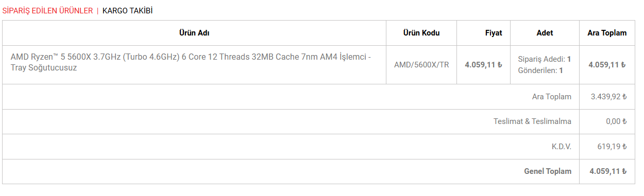644x196 pixels.
Task: Click the Ürün Kodu column header
Action: [421, 33]
